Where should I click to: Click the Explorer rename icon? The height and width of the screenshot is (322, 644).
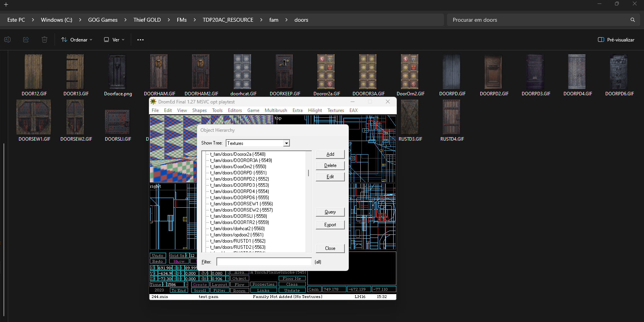point(7,40)
